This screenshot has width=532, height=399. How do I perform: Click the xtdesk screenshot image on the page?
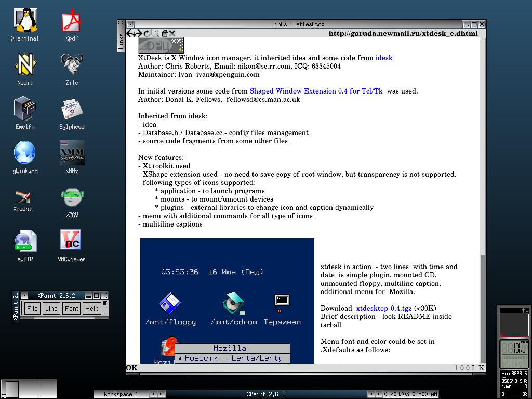pyautogui.click(x=227, y=301)
